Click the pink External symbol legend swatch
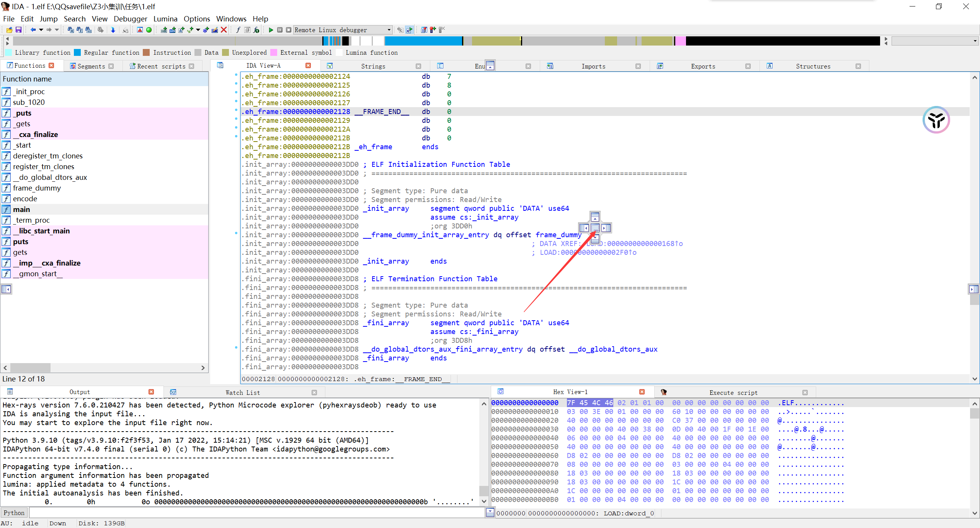The height and width of the screenshot is (528, 980). tap(274, 52)
